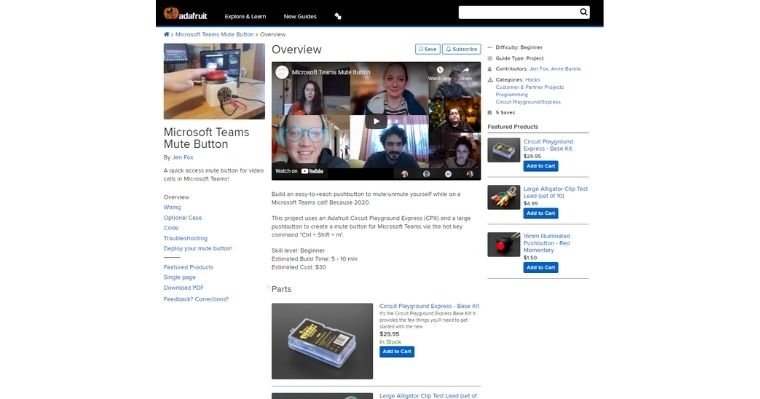
Task: Open video title Microsoft Teams Mute Button
Action: click(331, 72)
